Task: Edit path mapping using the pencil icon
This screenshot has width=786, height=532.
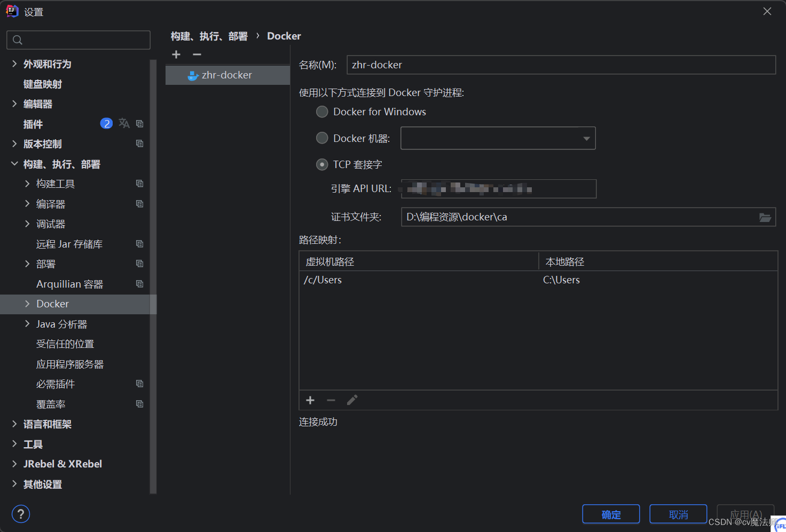Action: point(352,400)
